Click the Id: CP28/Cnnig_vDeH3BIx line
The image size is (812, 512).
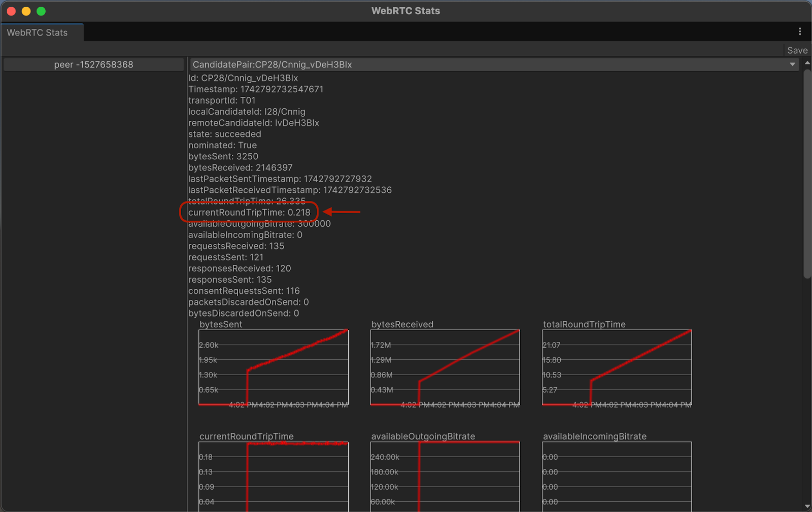243,78
